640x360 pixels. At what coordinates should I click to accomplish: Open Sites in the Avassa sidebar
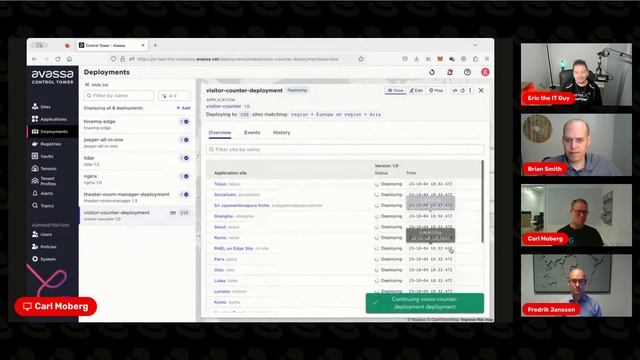[x=41, y=107]
